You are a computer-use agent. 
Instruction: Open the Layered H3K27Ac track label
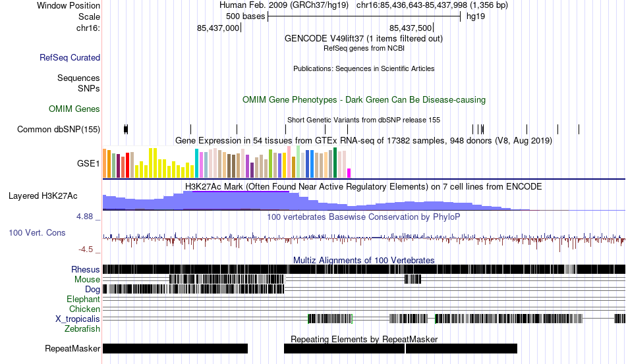click(x=43, y=195)
